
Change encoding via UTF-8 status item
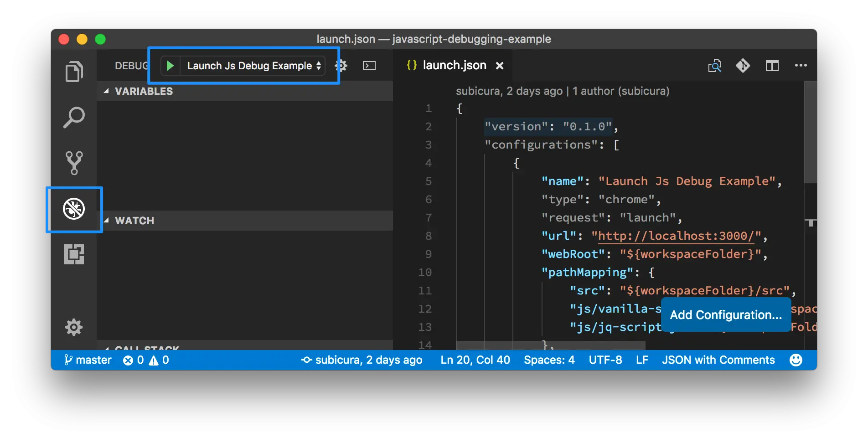pos(605,360)
